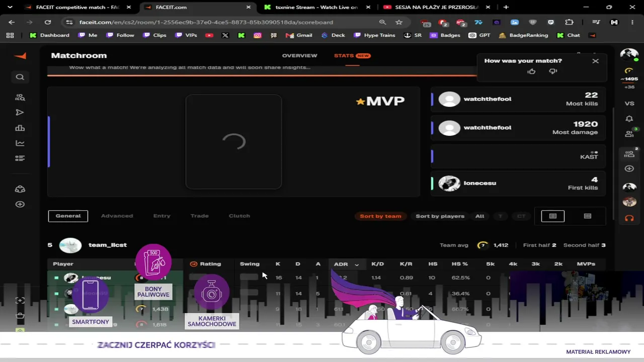Viewport: 644px width, 362px height.
Task: Switch to the Overview tab
Action: click(x=299, y=55)
